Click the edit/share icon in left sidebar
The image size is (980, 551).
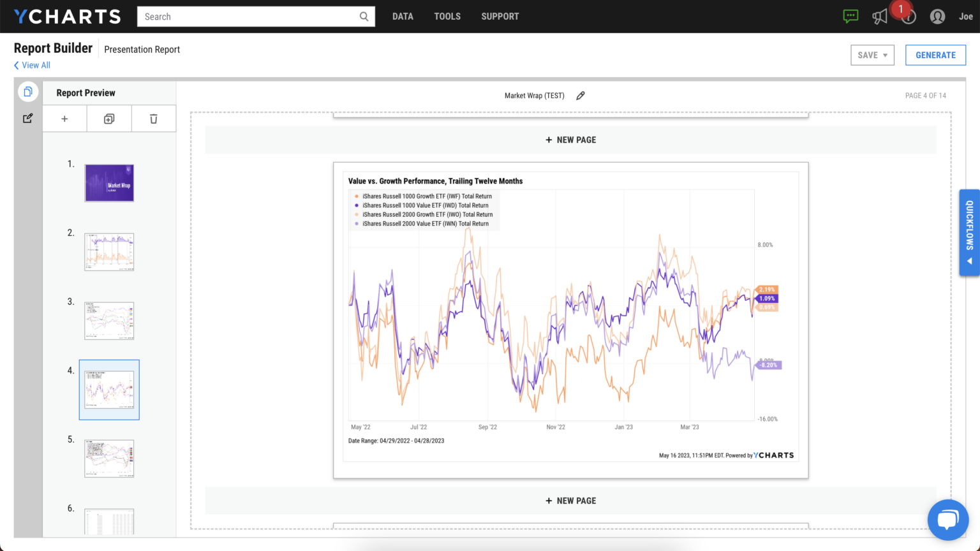coord(28,119)
